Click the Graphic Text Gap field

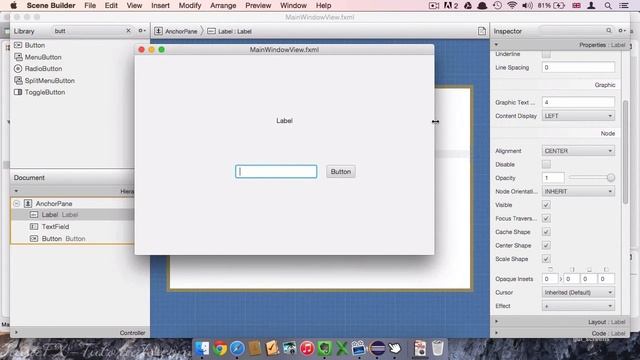[x=578, y=102]
